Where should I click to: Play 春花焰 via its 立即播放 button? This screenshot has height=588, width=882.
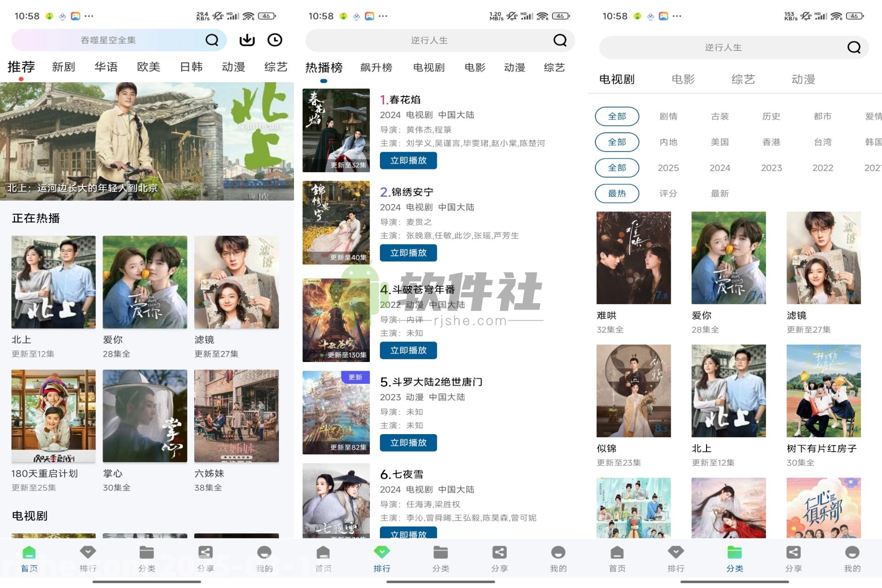click(408, 161)
